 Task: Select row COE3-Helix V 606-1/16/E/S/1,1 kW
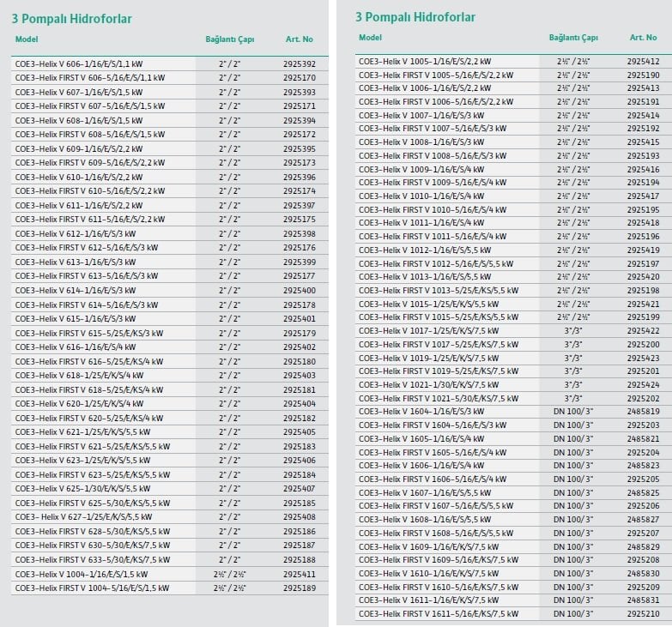pyautogui.click(x=170, y=63)
